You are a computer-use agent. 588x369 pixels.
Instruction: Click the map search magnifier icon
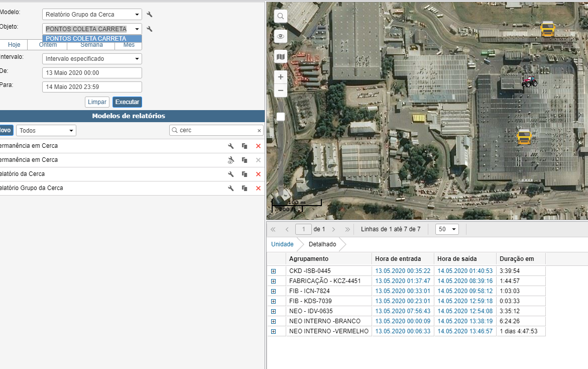pyautogui.click(x=281, y=16)
